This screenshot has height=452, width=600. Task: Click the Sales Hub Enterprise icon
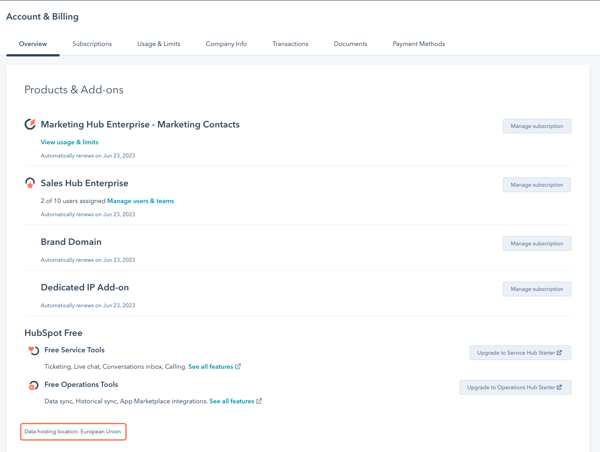point(30,183)
